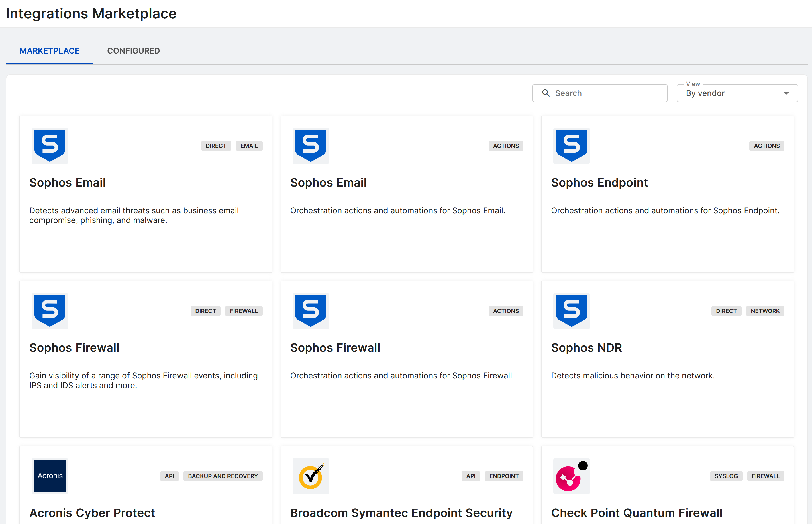Viewport: 812px width, 524px height.
Task: Click the 'Detects advanced email threats' description
Action: coord(134,215)
